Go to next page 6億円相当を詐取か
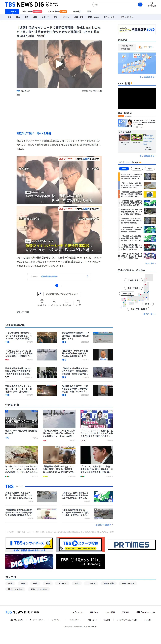 (59, 276)
